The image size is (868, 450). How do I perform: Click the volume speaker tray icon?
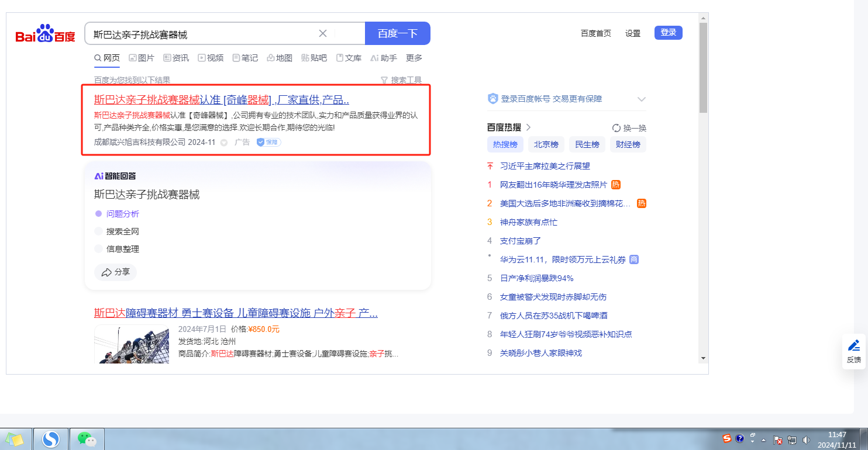tap(806, 440)
